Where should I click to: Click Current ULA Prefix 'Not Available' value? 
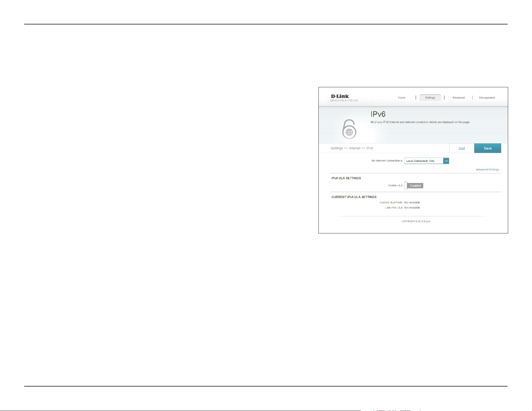click(412, 203)
